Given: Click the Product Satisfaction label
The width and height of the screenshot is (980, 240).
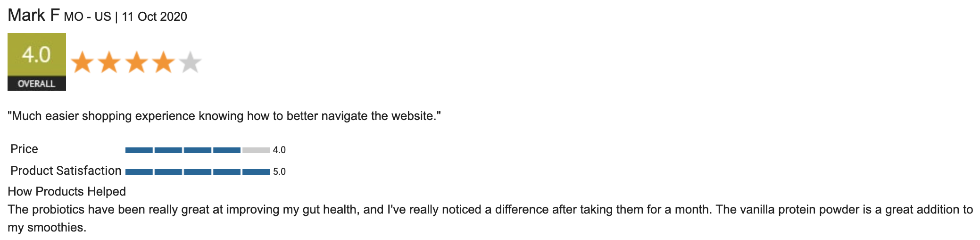Looking at the screenshot, I should [x=66, y=171].
